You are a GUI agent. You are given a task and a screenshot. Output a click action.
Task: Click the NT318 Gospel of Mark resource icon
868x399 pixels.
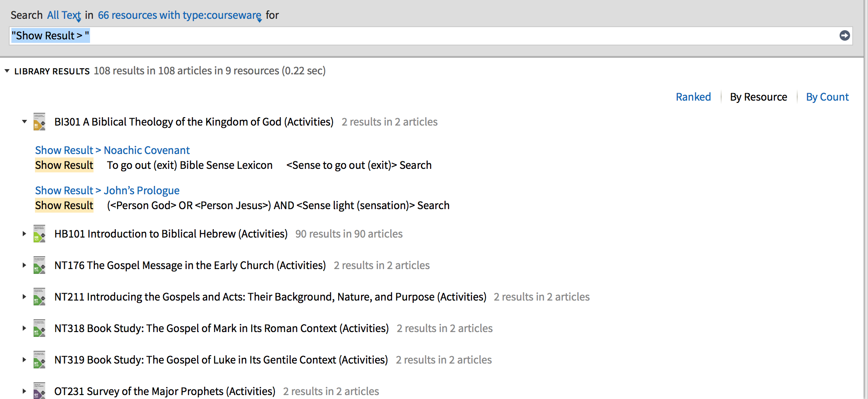(39, 329)
